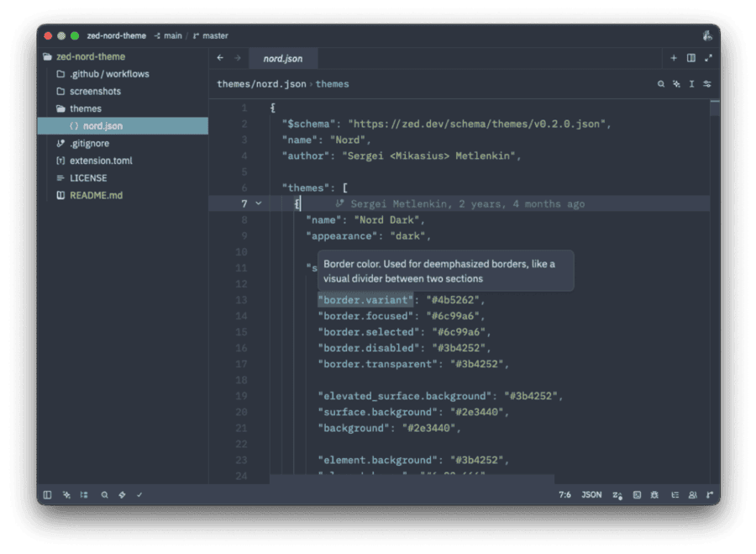Screen dimensions: 756x554
Task: Click the "Nord Dark" name value
Action: tap(386, 220)
